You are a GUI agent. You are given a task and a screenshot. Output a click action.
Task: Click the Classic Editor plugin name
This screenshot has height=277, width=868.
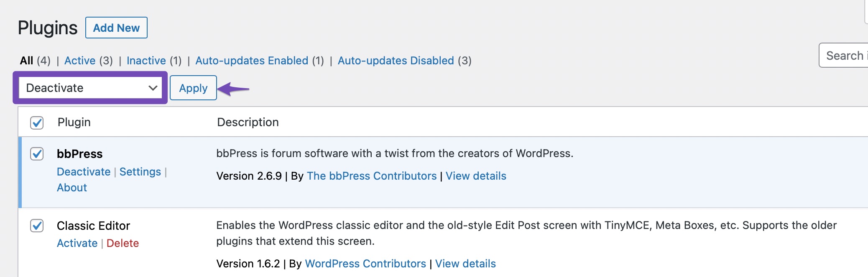point(93,226)
